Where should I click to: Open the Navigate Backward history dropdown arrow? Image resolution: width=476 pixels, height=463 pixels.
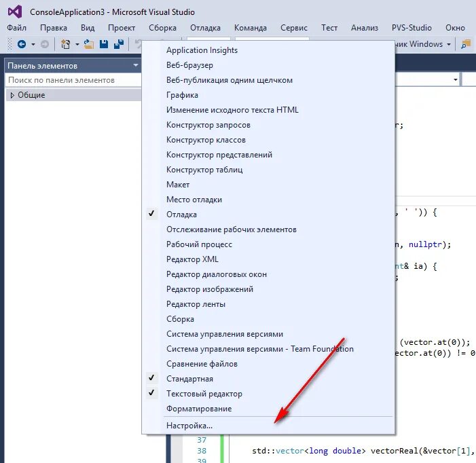click(33, 45)
